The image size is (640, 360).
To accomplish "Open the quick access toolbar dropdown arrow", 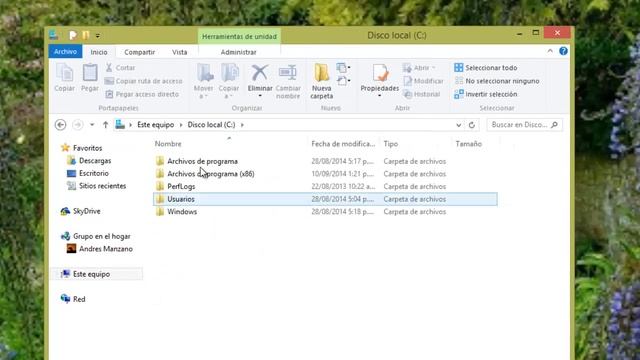I will [x=98, y=36].
